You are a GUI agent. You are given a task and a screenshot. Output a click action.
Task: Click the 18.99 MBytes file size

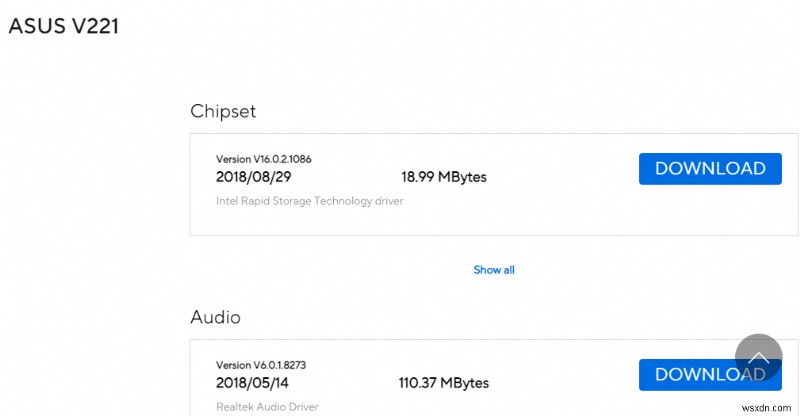tap(444, 177)
